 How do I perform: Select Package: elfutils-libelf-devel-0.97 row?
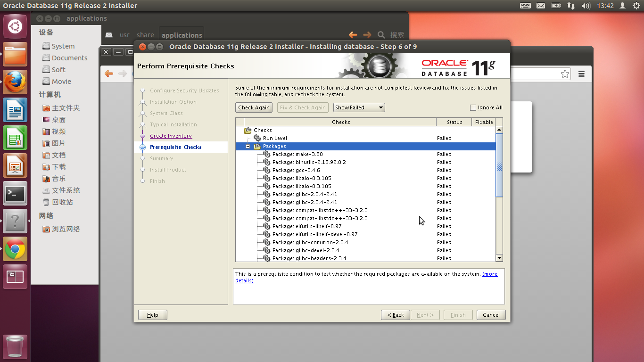(365, 234)
